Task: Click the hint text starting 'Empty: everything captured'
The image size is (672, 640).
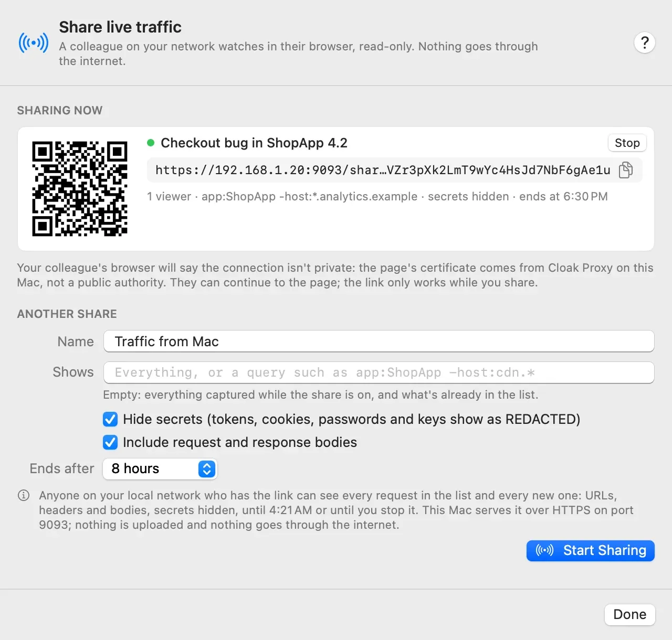Action: (x=321, y=394)
